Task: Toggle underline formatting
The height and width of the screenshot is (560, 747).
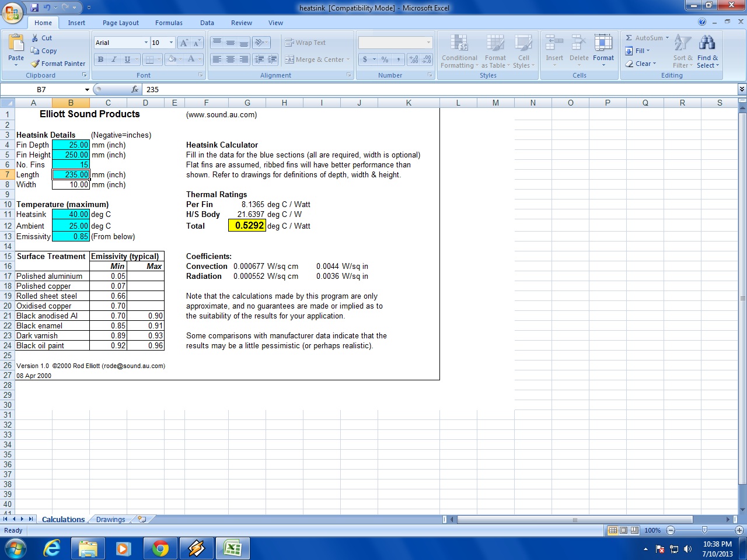Action: click(127, 60)
